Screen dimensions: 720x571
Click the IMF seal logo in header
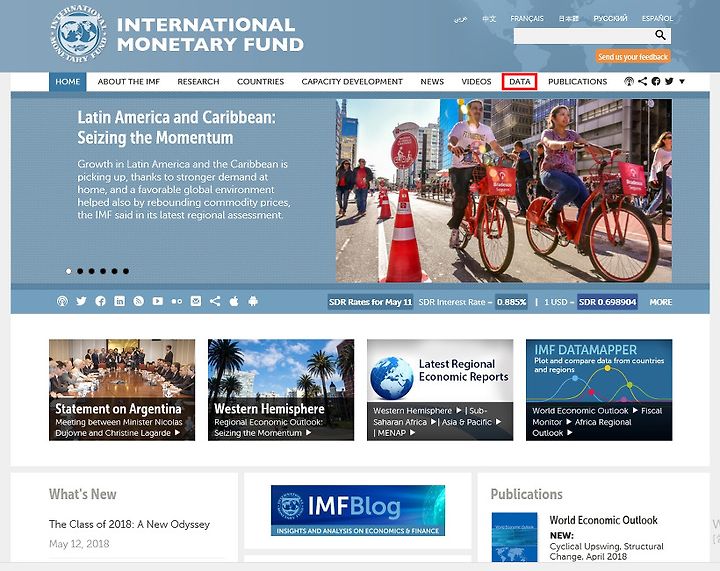pos(79,34)
